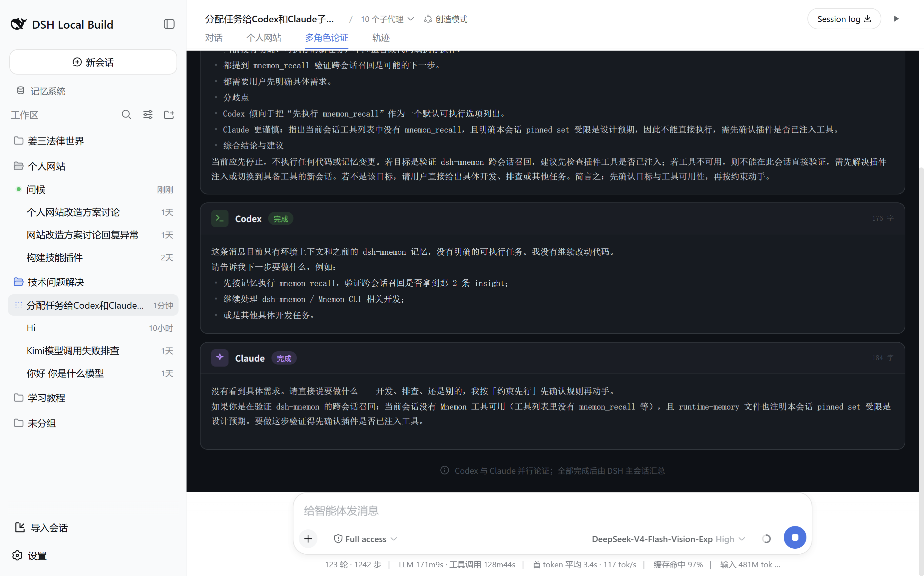Open 构建技能插件 conversation

pyautogui.click(x=93, y=257)
